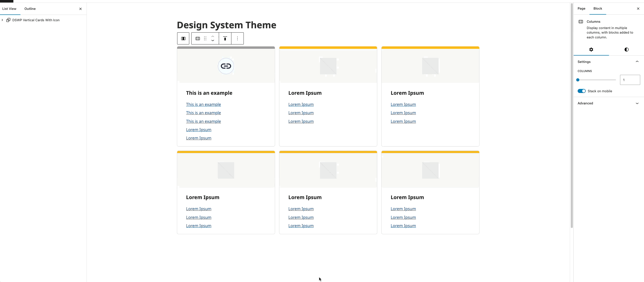The height and width of the screenshot is (282, 644).
Task: Collapse the Settings panel
Action: tap(609, 62)
